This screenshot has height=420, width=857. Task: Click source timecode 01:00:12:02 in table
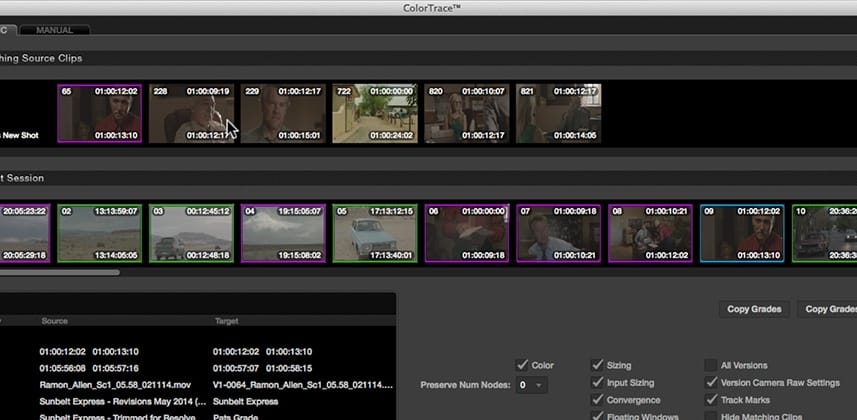tap(62, 352)
